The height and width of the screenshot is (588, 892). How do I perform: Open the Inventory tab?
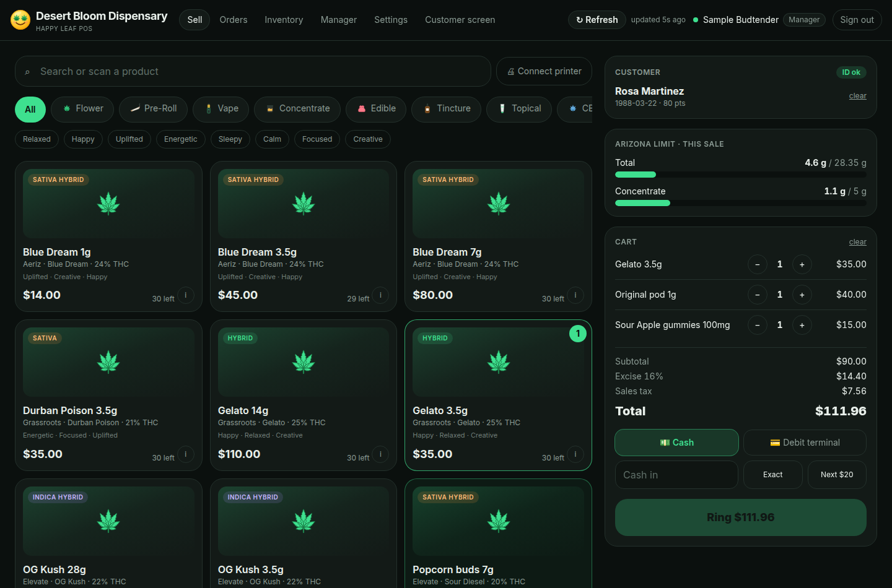(x=284, y=20)
